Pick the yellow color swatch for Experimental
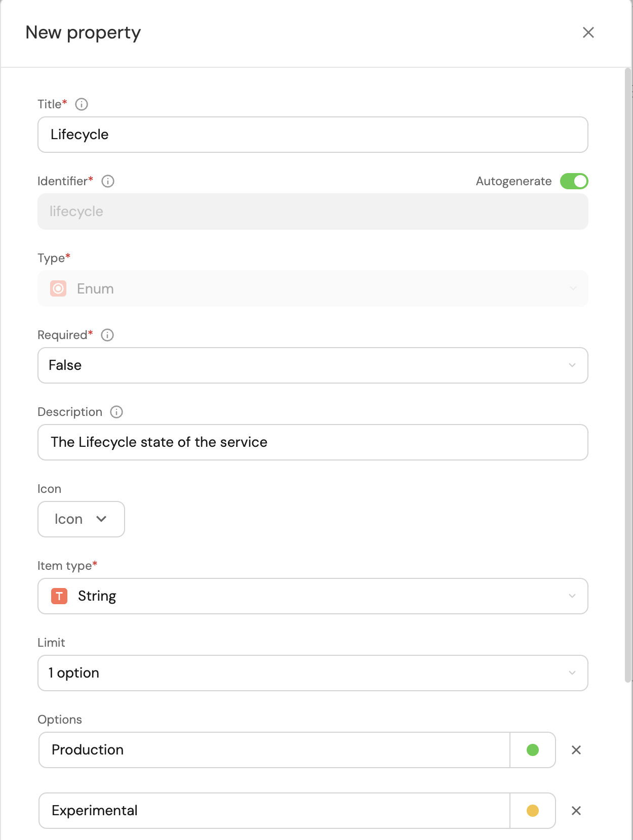The height and width of the screenshot is (840, 633). [x=532, y=811]
